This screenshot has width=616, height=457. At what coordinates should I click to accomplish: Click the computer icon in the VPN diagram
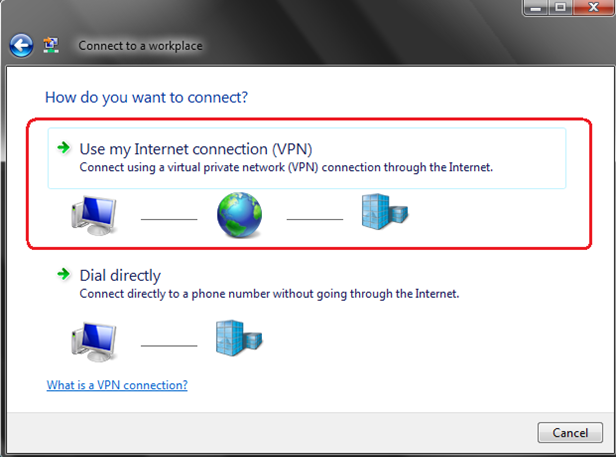pos(95,214)
